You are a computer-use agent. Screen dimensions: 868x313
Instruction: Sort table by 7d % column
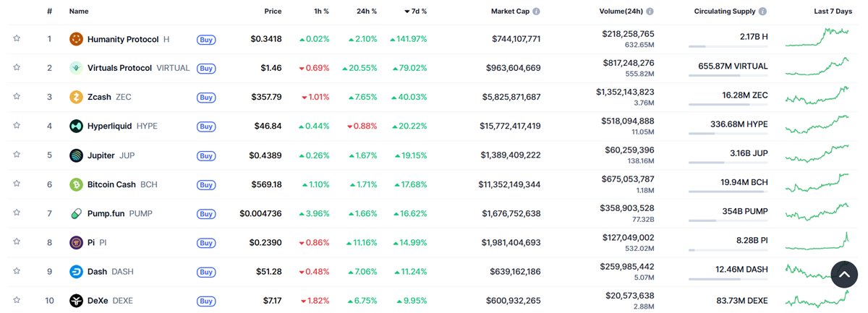pos(416,12)
